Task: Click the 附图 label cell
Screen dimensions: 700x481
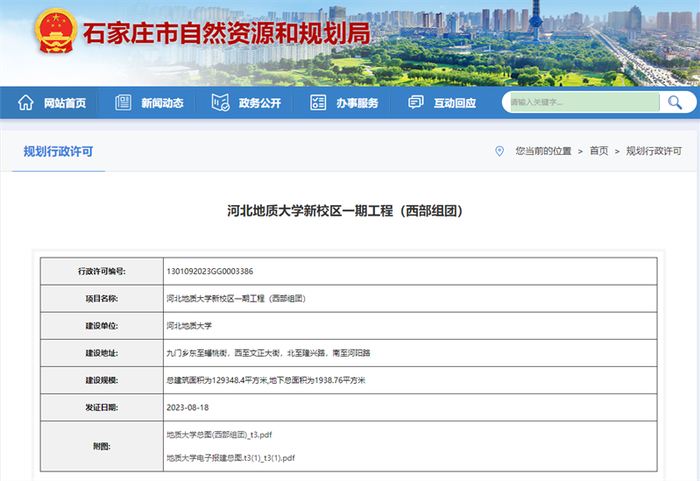Action: point(102,446)
